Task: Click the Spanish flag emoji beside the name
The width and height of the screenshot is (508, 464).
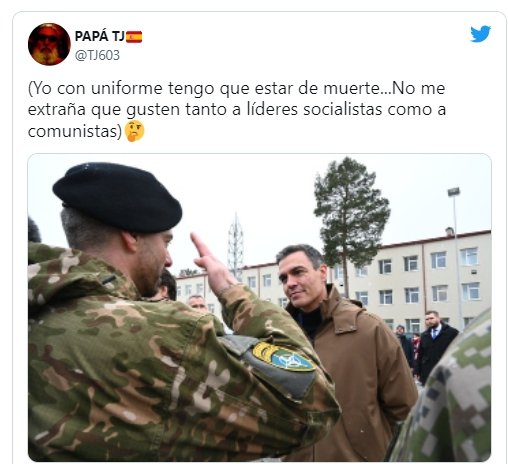Action: tap(134, 37)
